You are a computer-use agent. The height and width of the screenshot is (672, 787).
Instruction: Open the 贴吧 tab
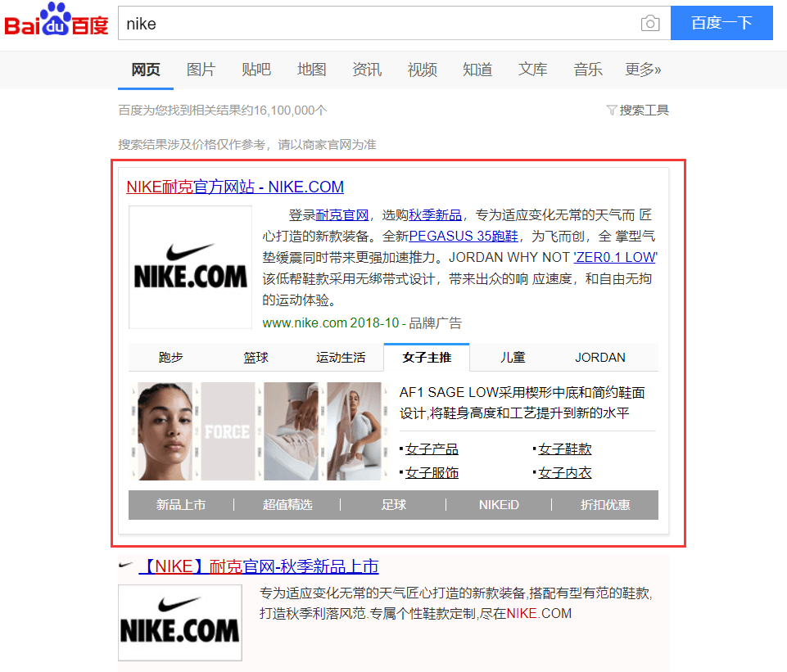click(256, 70)
